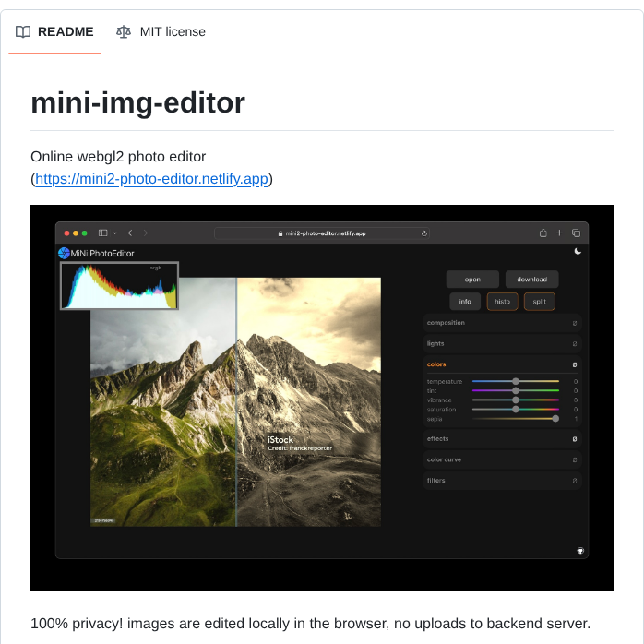The width and height of the screenshot is (644, 644).
Task: Click the tint slider handle
Action: 516,390
